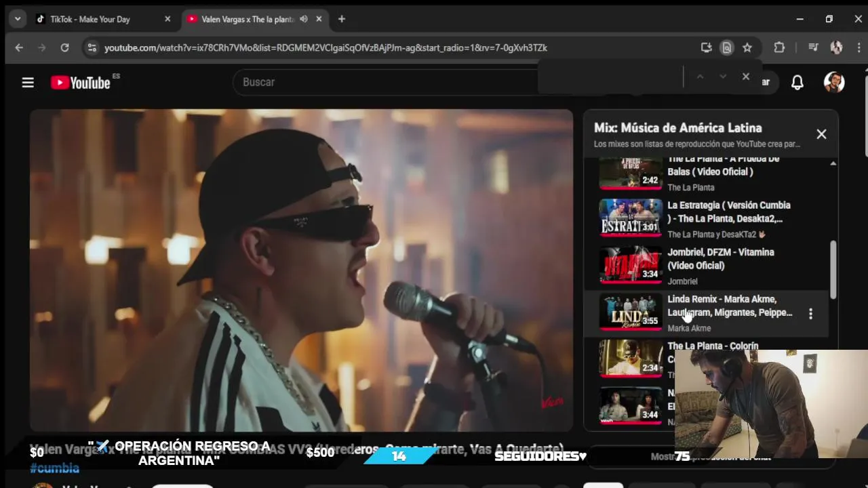
Task: Open La Estrategia ( Versión Cumbia title
Action: (x=729, y=211)
